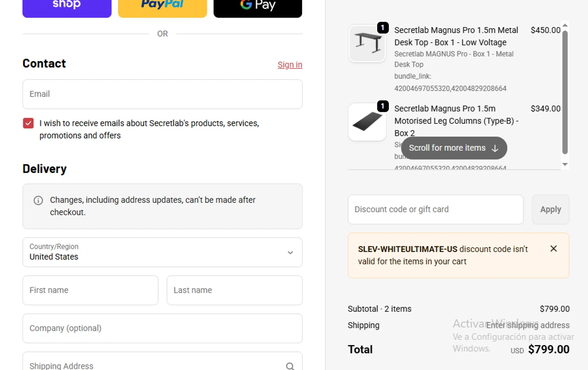The width and height of the screenshot is (588, 370).
Task: Click the Sign in link
Action: [x=290, y=65]
